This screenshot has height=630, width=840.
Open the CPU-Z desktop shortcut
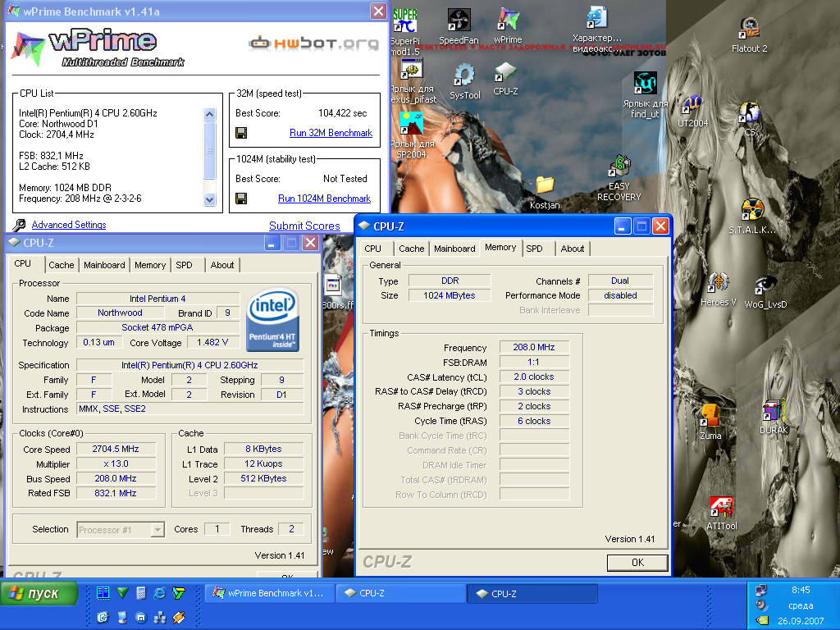pos(505,73)
